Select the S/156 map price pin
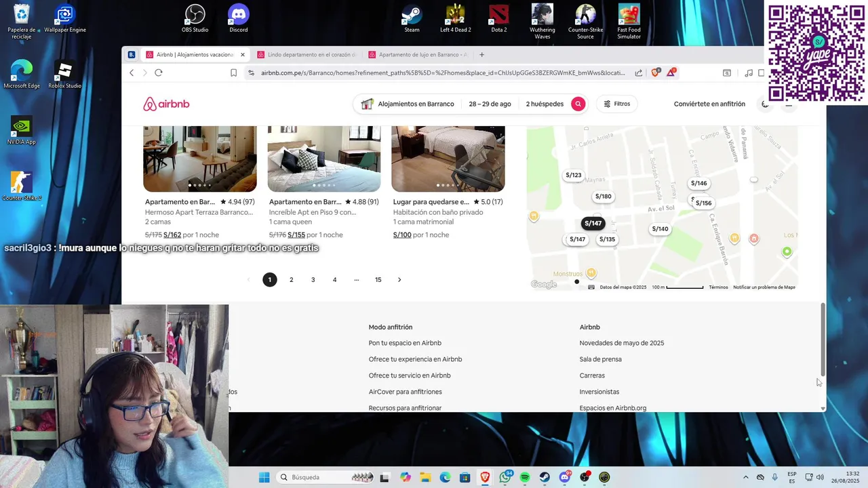The height and width of the screenshot is (488, 868). [x=704, y=203]
